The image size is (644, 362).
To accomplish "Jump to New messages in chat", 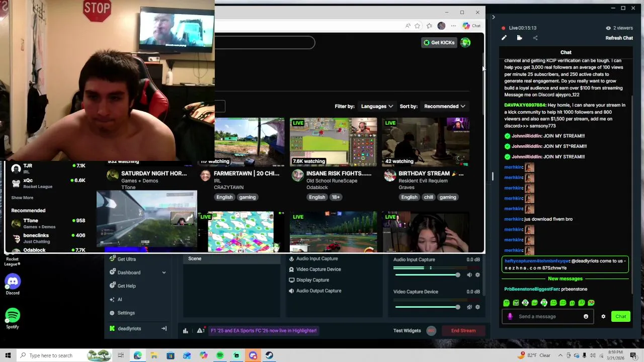I will [x=565, y=279].
